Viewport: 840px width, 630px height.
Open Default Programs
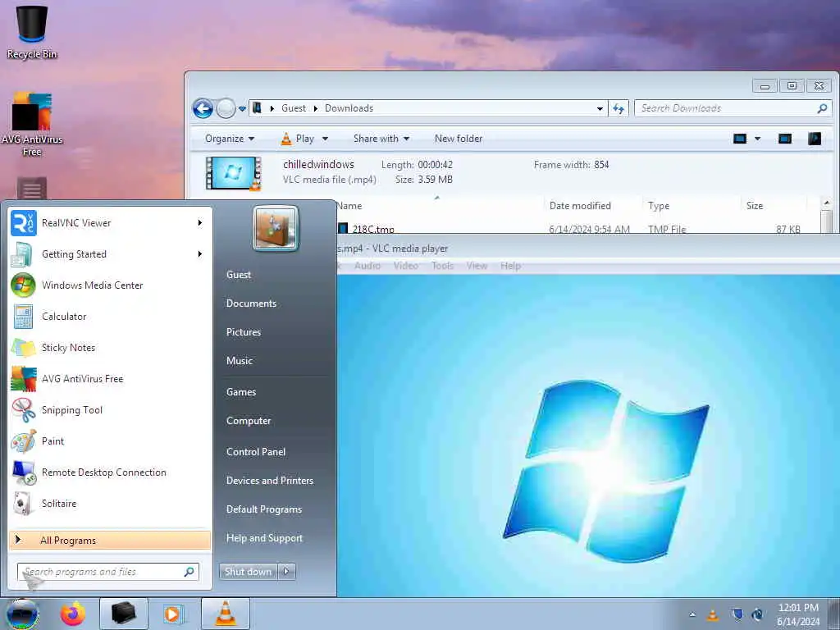coord(263,509)
